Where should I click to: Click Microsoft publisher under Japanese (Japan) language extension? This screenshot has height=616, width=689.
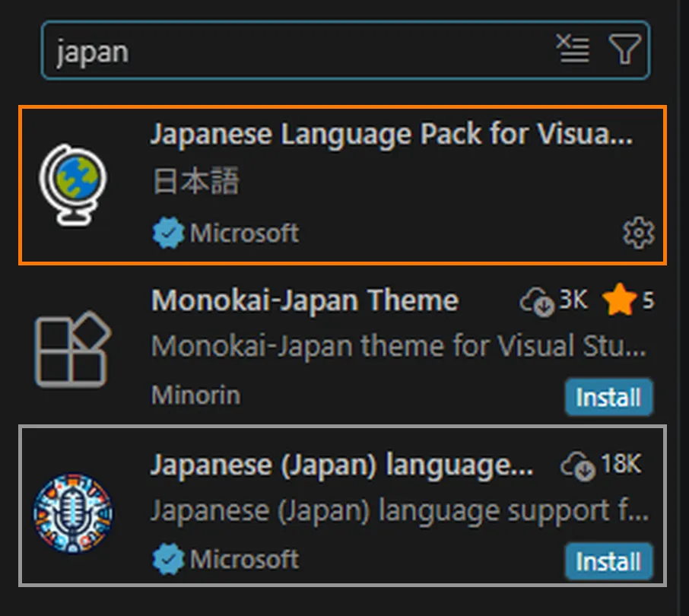coord(244,559)
